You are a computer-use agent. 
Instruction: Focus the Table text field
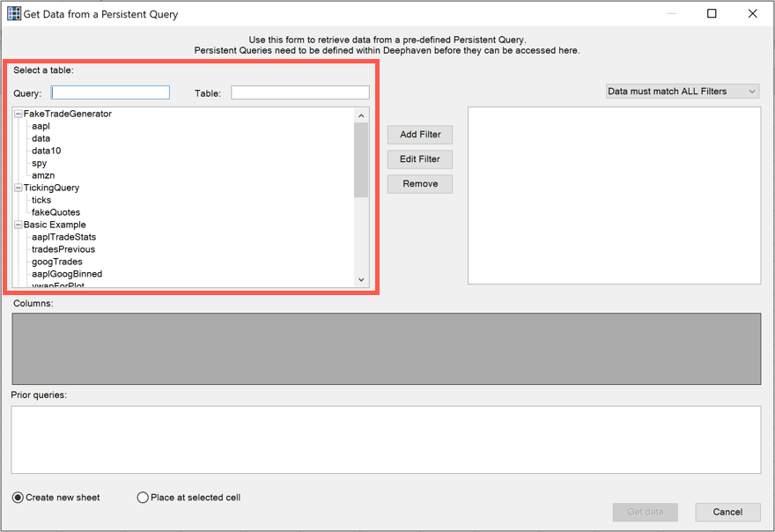click(x=299, y=92)
